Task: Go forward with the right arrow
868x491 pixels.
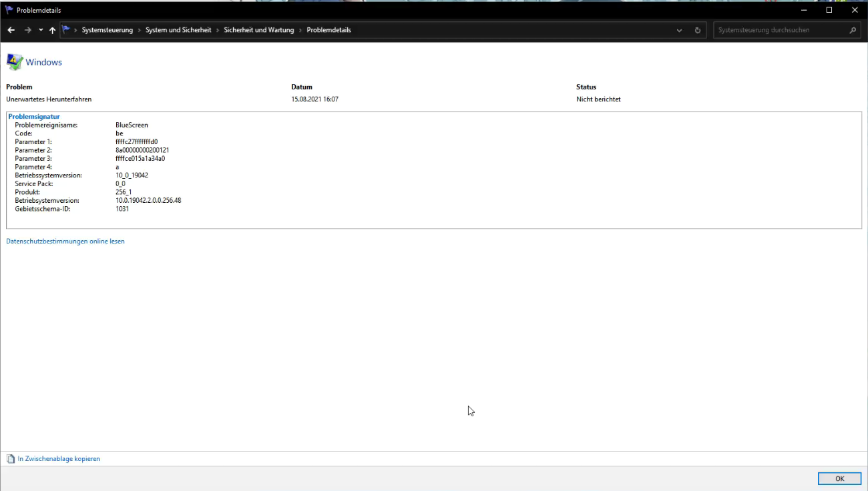Action: click(x=27, y=30)
